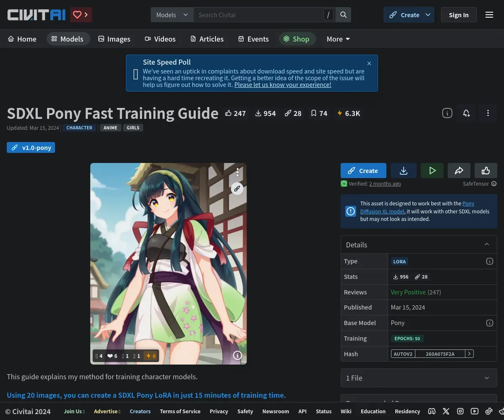Click the heart reaction with 6
Viewport: 504px width, 420px height.
(112, 356)
